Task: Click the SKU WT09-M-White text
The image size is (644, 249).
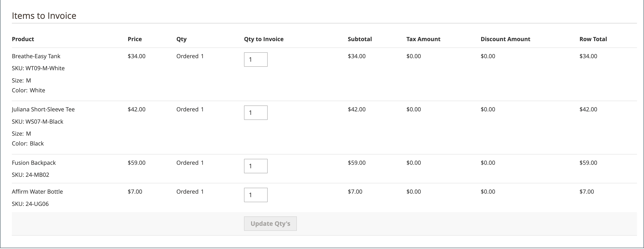Action: [38, 68]
